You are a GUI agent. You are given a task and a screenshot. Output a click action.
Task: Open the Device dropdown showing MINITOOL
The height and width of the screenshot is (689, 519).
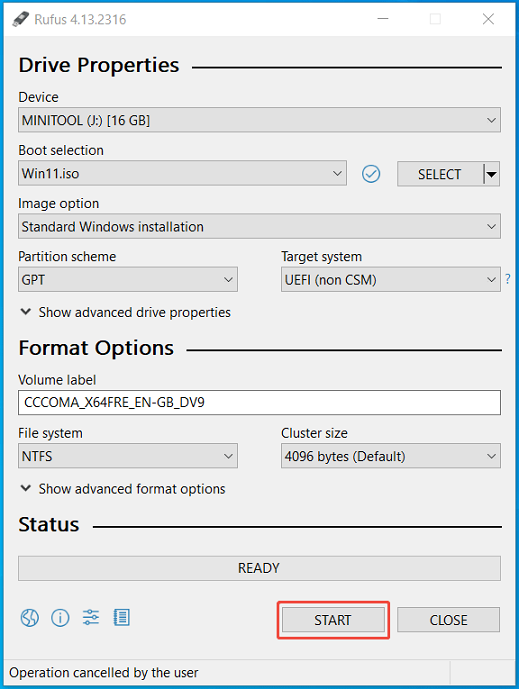259,120
